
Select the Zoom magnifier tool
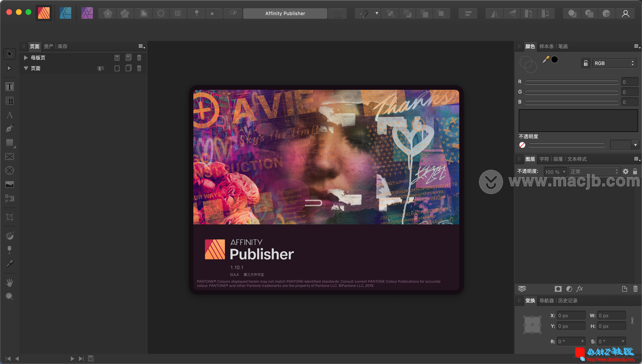[x=9, y=297]
